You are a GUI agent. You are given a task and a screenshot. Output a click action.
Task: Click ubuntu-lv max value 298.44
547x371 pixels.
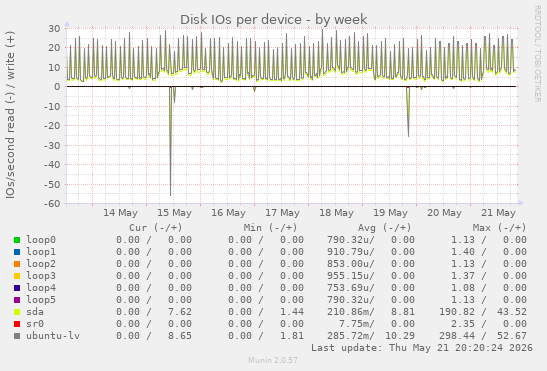pyautogui.click(x=457, y=336)
